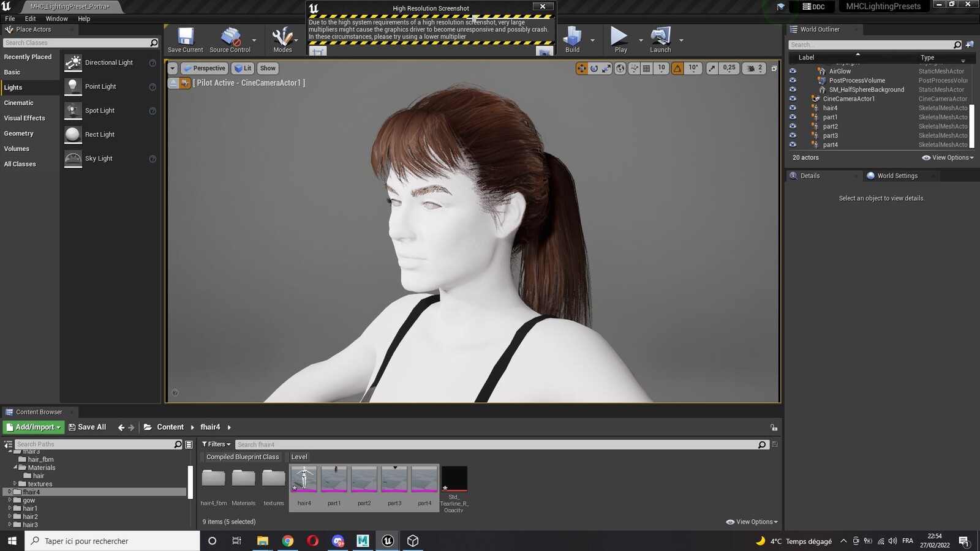This screenshot has height=551, width=980.
Task: Click the Save Current toolbar icon
Action: (x=186, y=37)
